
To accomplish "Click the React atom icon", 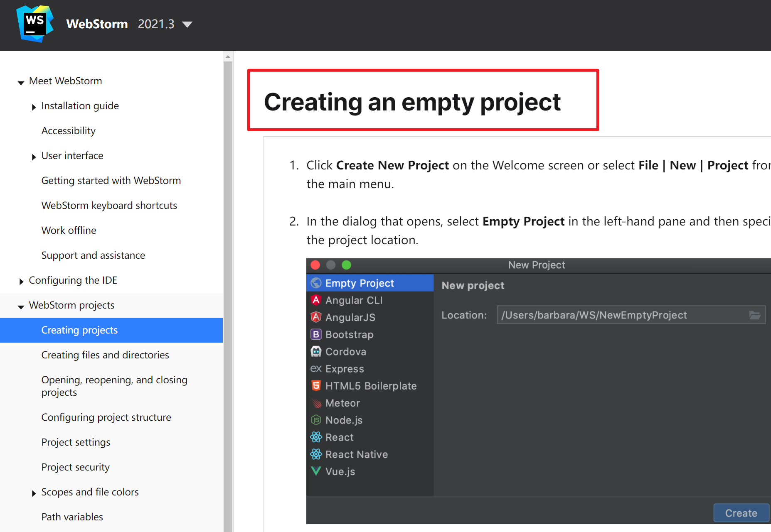I will pos(316,437).
